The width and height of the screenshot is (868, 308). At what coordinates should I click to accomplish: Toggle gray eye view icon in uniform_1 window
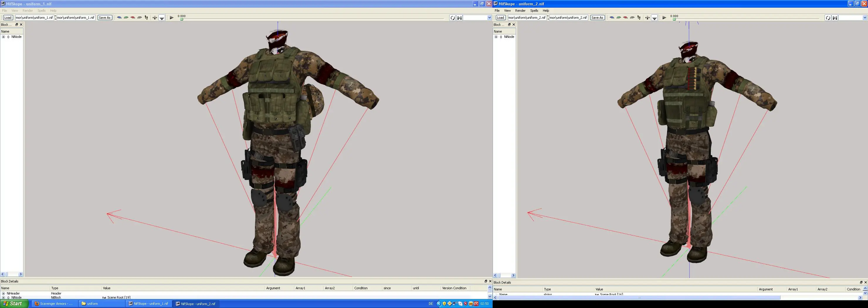(x=140, y=18)
